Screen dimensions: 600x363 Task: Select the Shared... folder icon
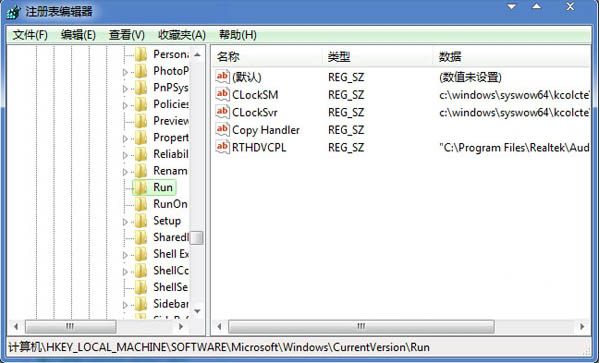tap(141, 238)
